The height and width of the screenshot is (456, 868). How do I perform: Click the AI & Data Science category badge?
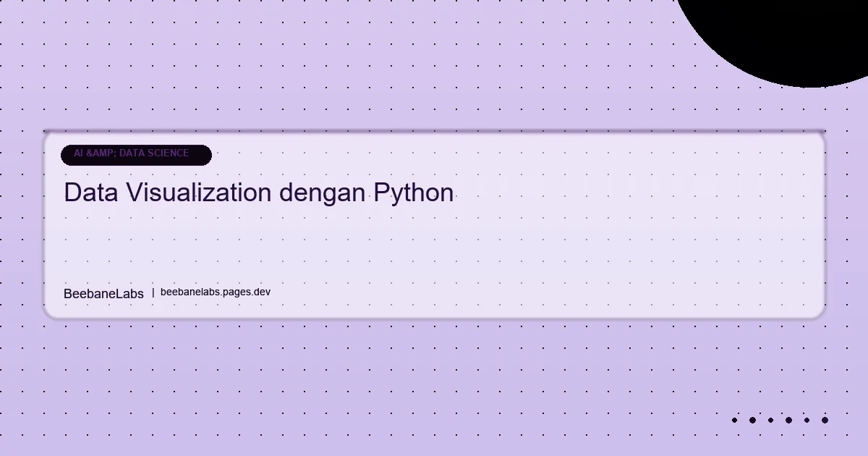[136, 155]
